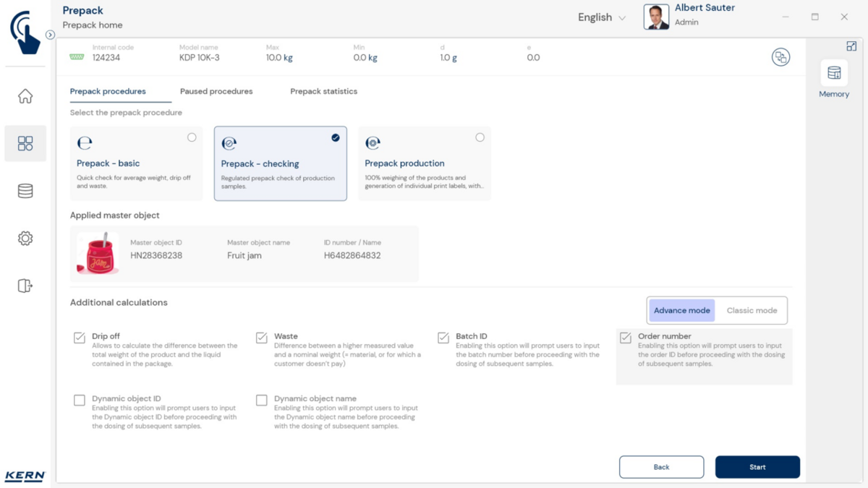Open the settings gear in sidebar

25,239
